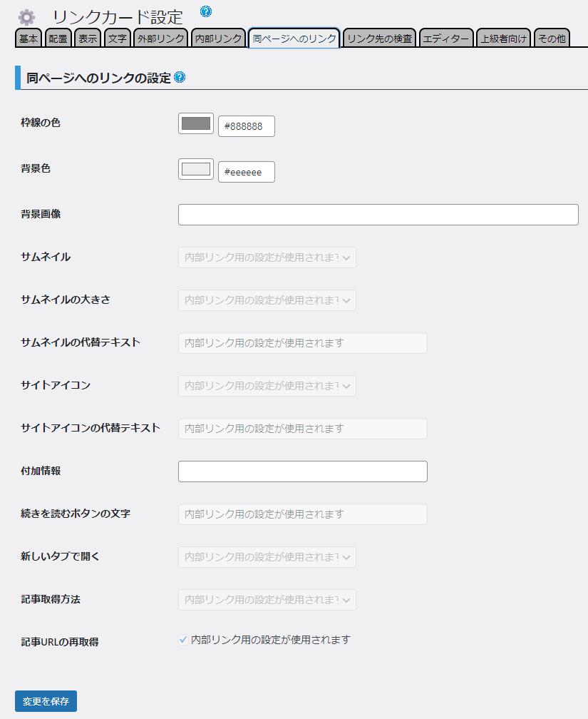The image size is (588, 719).
Task: Expand the サムネイルの大きさ dropdown
Action: click(x=267, y=300)
